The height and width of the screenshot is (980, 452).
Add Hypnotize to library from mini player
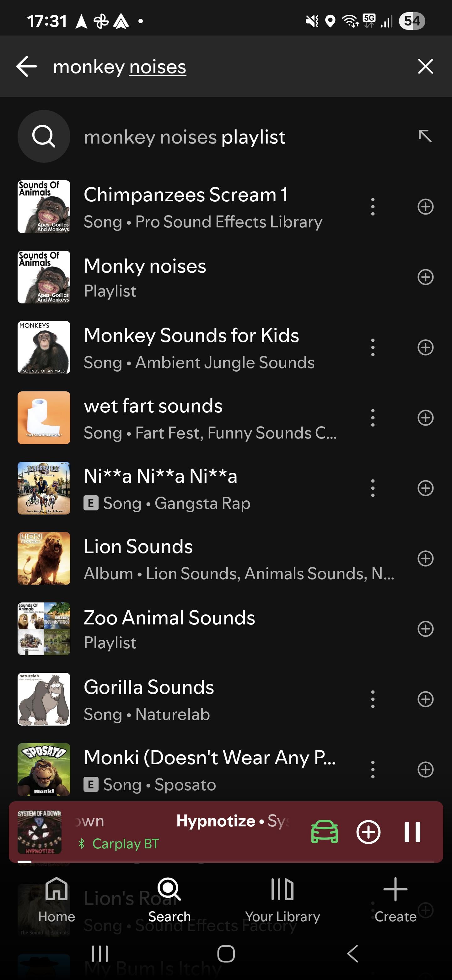[x=368, y=832]
